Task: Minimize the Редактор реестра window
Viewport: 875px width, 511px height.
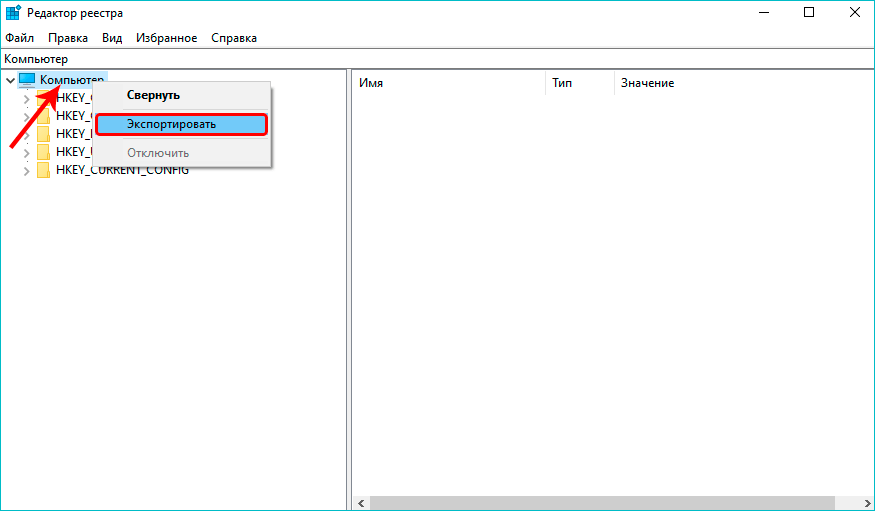Action: click(x=764, y=12)
